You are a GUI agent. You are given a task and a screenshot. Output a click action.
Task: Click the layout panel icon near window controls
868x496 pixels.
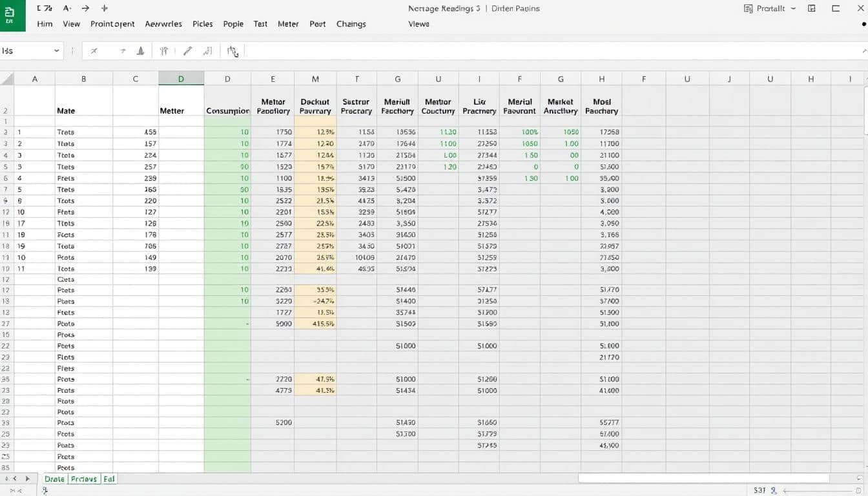pos(812,8)
